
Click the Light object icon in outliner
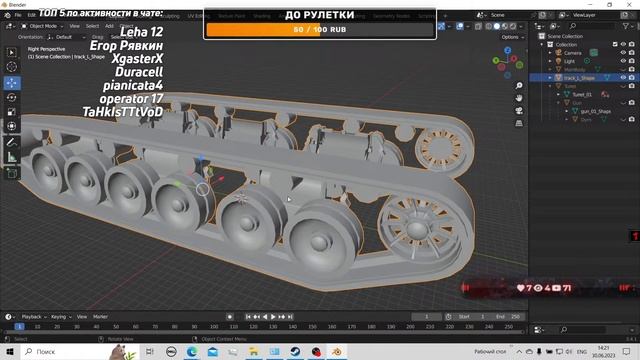[558, 61]
